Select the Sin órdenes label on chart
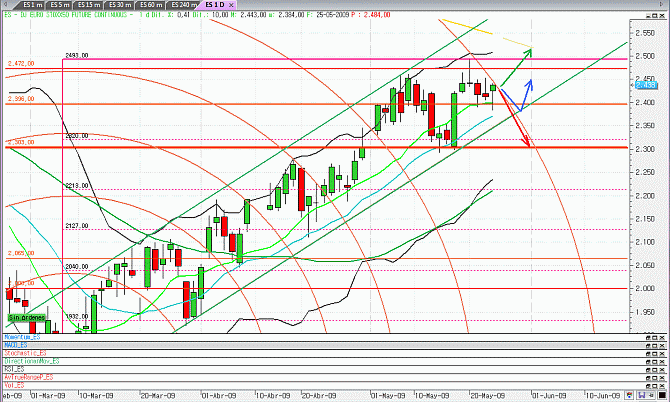The height and width of the screenshot is (402, 670). tap(26, 317)
